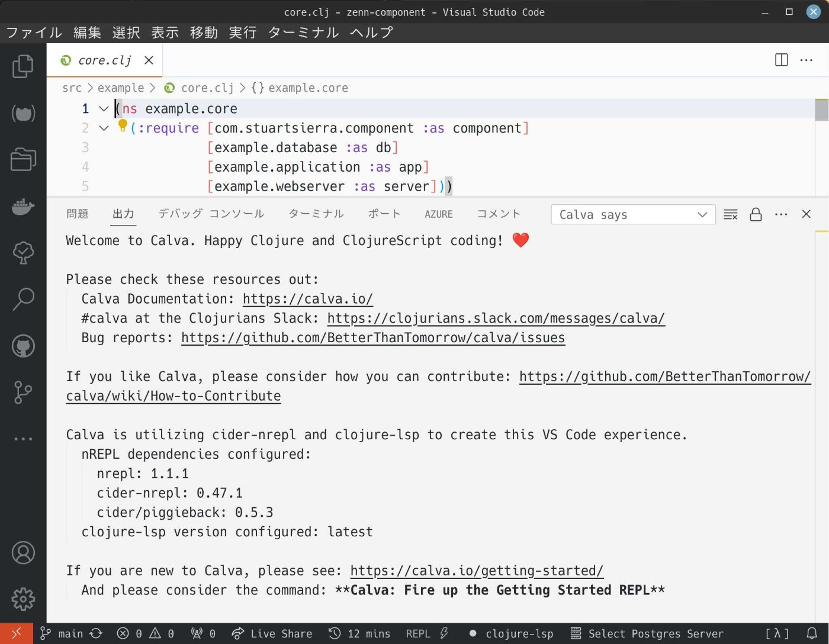Open the 編集 menu
The height and width of the screenshot is (644, 829).
(x=87, y=33)
